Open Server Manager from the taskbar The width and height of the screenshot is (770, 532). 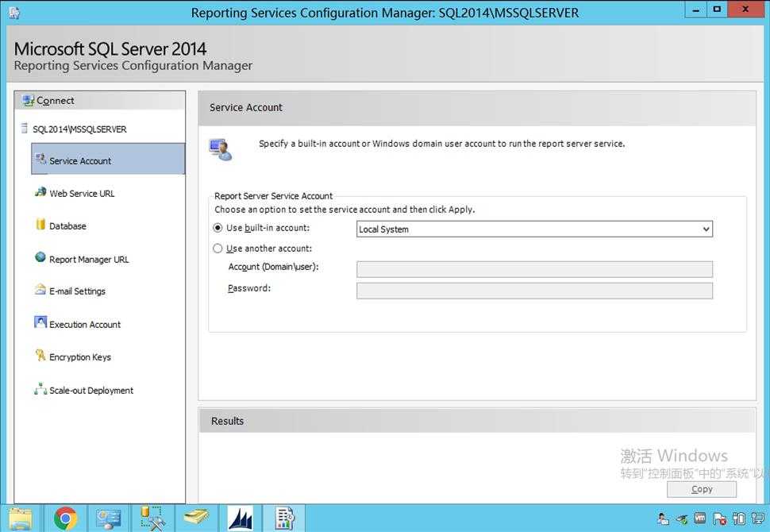pos(109,519)
